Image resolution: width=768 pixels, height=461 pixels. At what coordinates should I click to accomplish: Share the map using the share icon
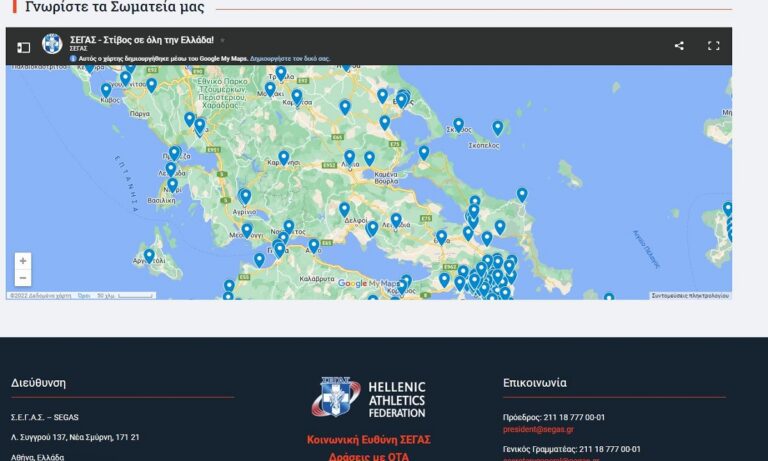[679, 46]
